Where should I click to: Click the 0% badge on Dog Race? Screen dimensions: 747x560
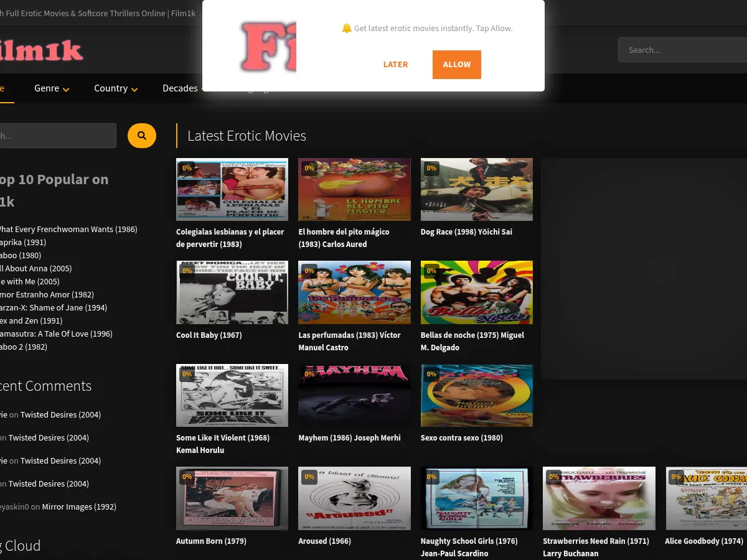[431, 168]
